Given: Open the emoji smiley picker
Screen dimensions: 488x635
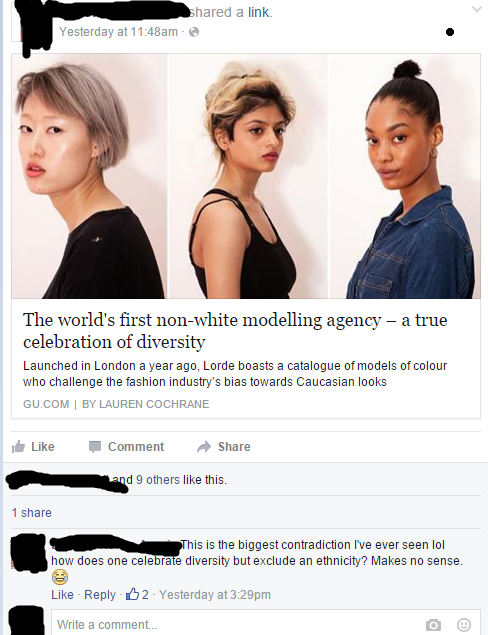Looking at the screenshot, I should pyautogui.click(x=464, y=625).
